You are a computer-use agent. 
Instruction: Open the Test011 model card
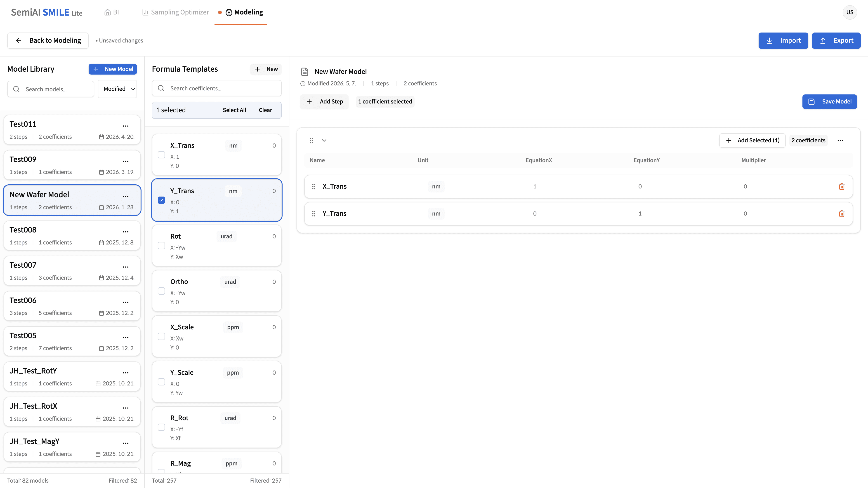(72, 130)
